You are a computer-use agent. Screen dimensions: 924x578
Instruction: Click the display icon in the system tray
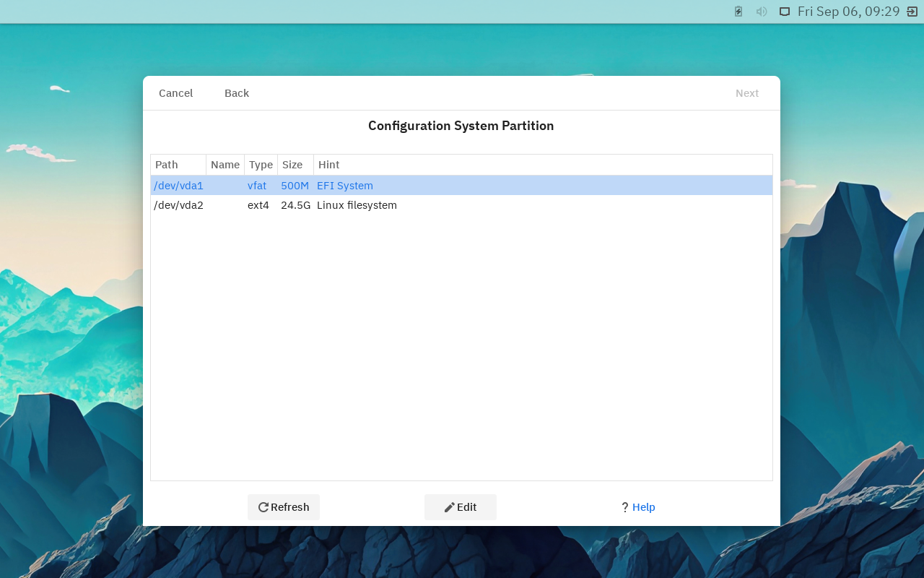784,11
